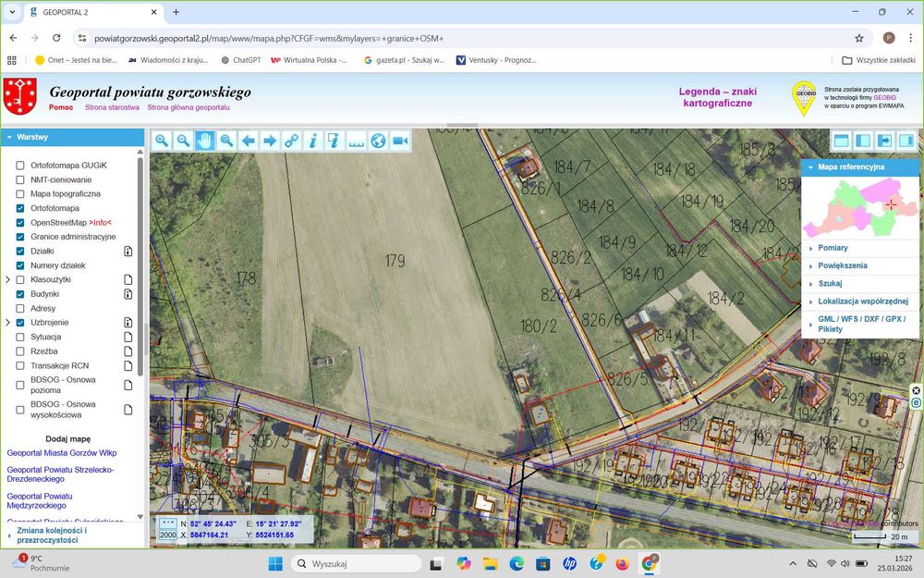
Task: Uncheck the OpenStreetMap layer
Action: pyautogui.click(x=20, y=222)
